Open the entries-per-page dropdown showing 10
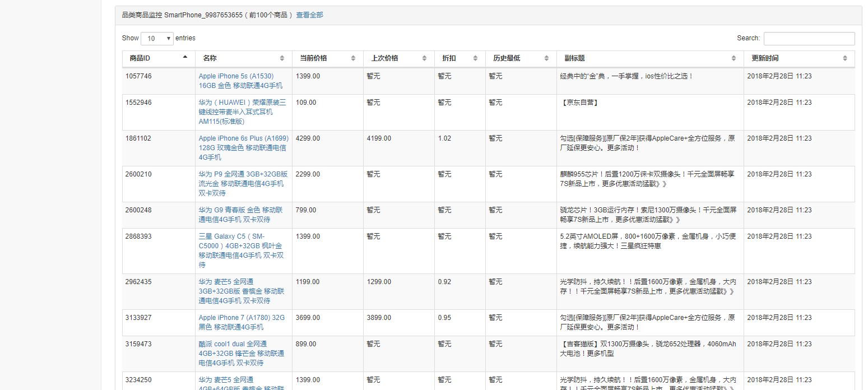Viewport: 868px width, 390px height. (x=157, y=38)
